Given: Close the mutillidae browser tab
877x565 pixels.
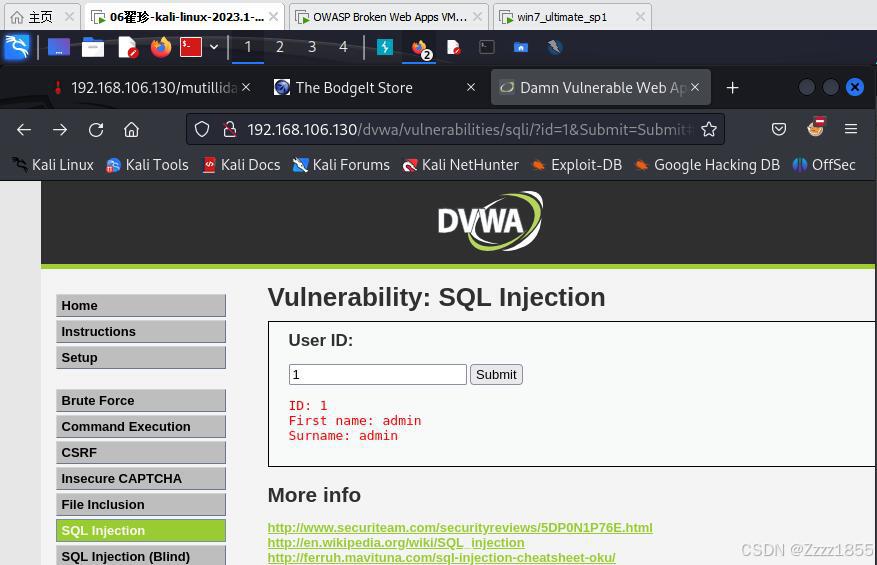Looking at the screenshot, I should (x=246, y=87).
